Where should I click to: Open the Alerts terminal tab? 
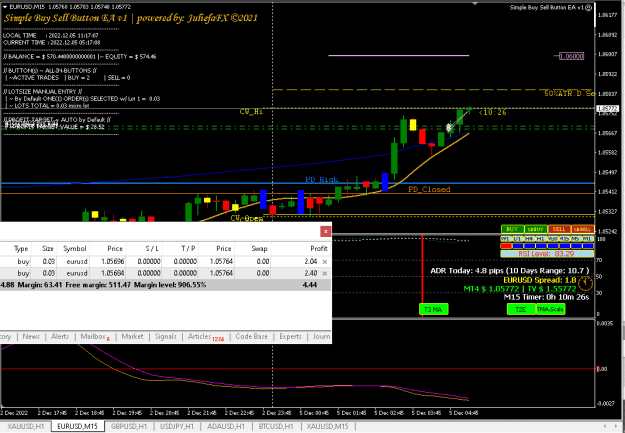tap(60, 337)
